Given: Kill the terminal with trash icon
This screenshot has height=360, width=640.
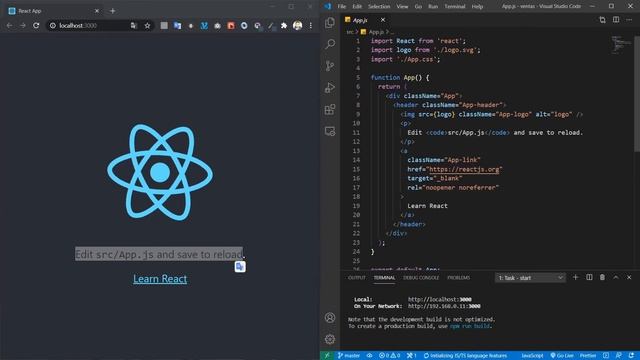Looking at the screenshot, I should coord(602,278).
